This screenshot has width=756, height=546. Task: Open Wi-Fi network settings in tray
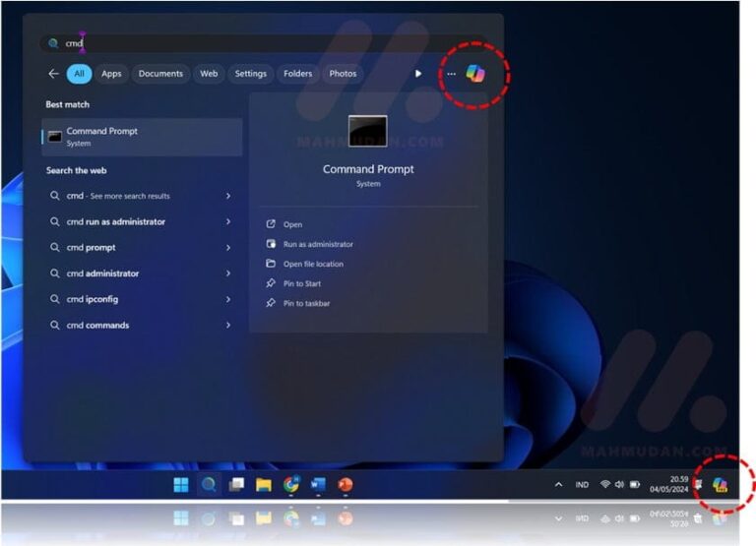click(x=604, y=484)
